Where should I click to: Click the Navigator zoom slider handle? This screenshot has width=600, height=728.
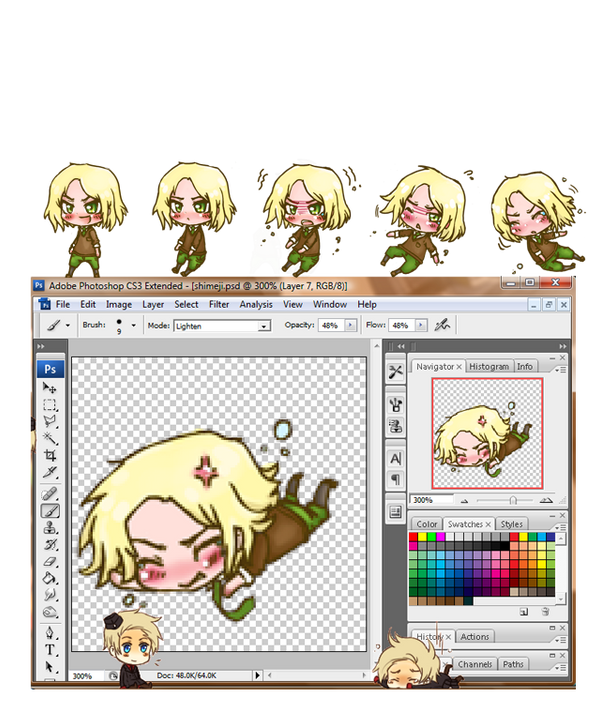(x=513, y=500)
